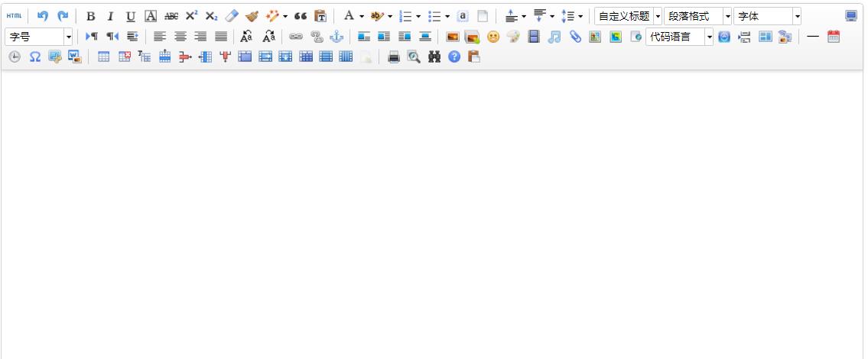The width and height of the screenshot is (868, 359).
Task: Open the 代码语言 code language dropdown
Action: click(x=679, y=37)
